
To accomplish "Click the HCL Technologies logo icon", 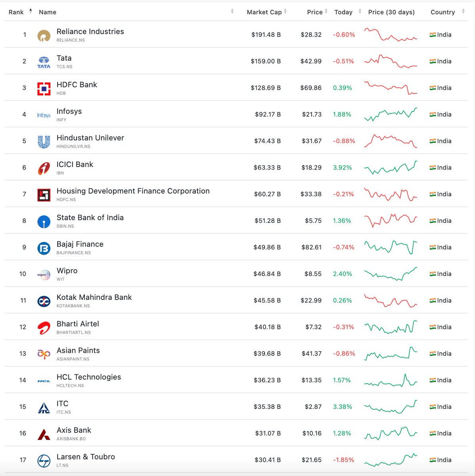I will (44, 381).
